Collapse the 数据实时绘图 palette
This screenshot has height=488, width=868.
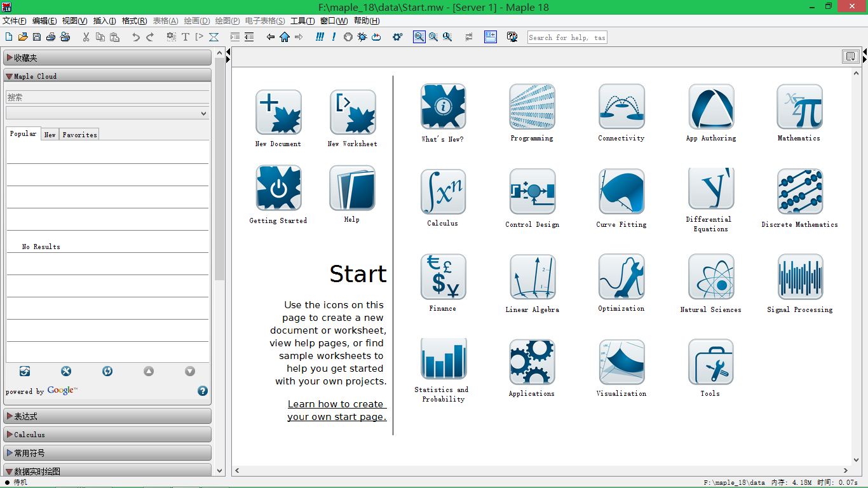point(107,471)
